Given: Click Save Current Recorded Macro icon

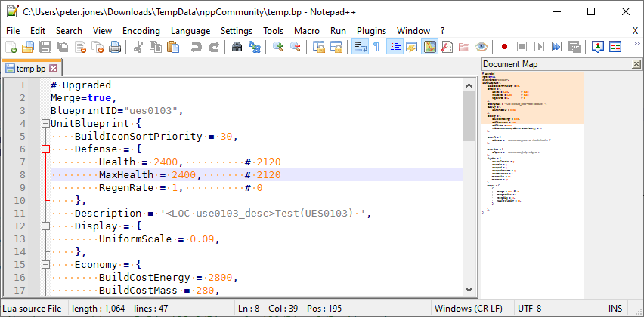Looking at the screenshot, I should (x=574, y=47).
